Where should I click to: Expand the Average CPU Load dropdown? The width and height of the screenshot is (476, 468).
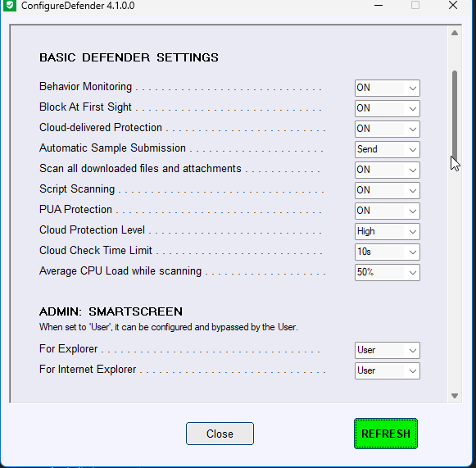(x=387, y=272)
